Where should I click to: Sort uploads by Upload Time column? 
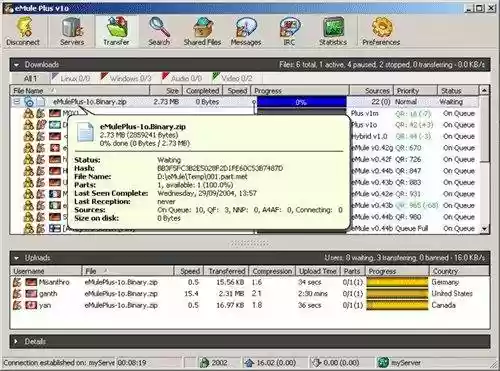318,271
